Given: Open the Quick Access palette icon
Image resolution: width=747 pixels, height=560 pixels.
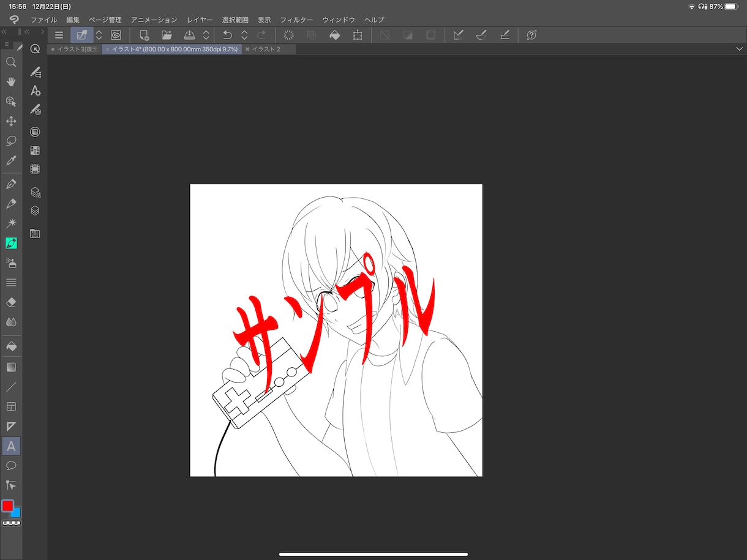Looking at the screenshot, I should tap(35, 49).
